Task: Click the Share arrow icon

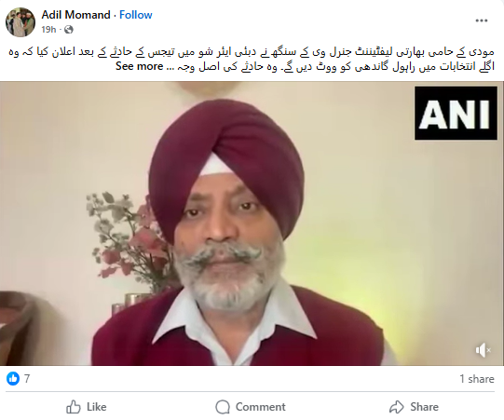Action: click(x=397, y=407)
